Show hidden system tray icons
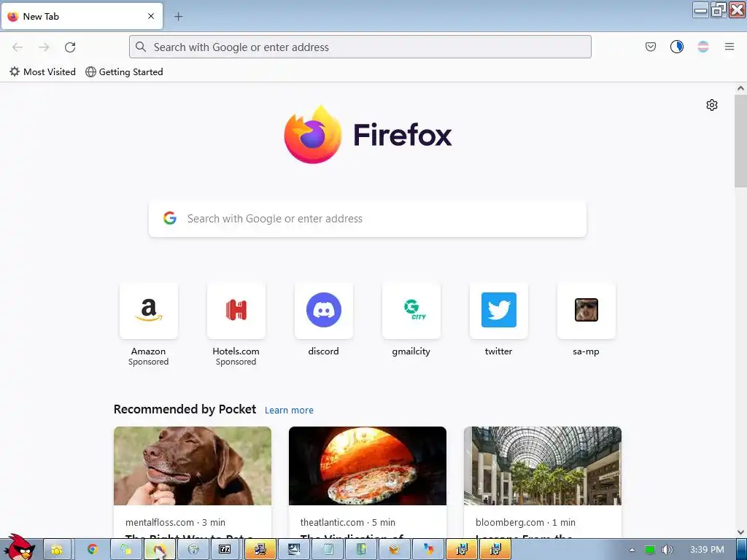The height and width of the screenshot is (560, 747). pyautogui.click(x=632, y=550)
